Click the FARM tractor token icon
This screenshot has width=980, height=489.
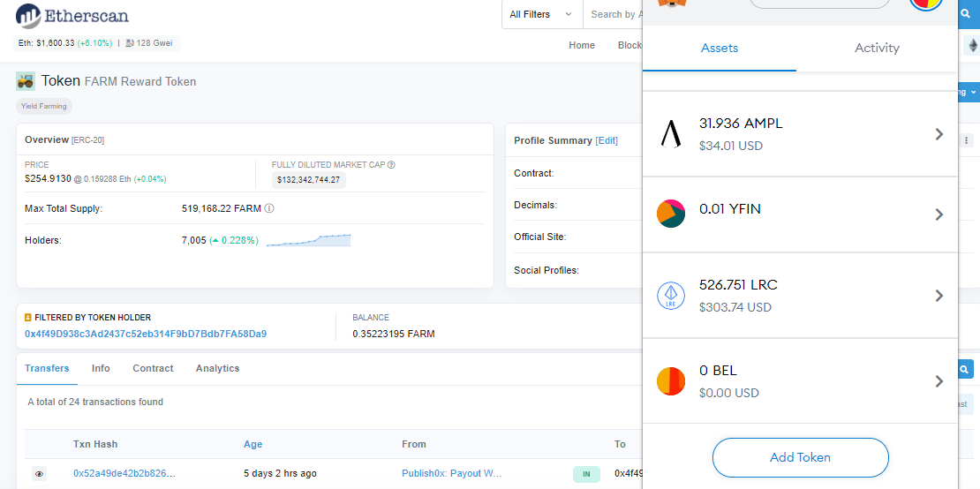pyautogui.click(x=26, y=80)
